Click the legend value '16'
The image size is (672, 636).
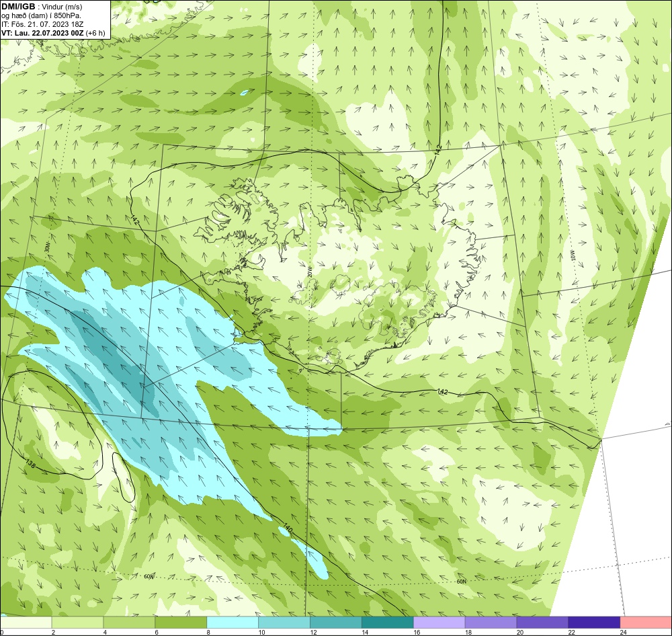point(417,632)
